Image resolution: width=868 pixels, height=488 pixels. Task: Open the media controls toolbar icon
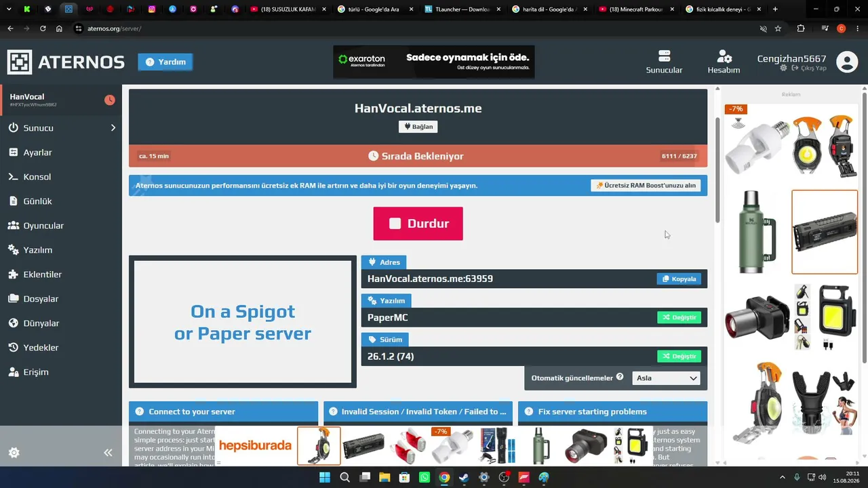(x=825, y=28)
